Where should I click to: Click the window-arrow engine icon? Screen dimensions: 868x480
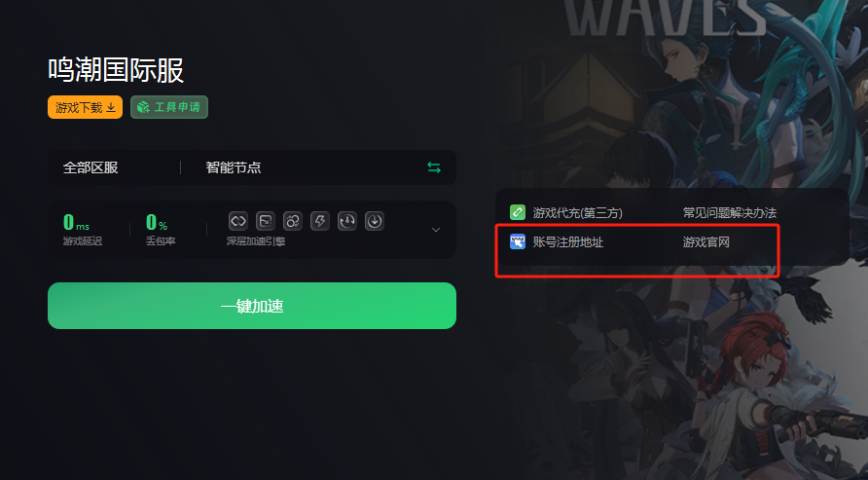tap(266, 221)
